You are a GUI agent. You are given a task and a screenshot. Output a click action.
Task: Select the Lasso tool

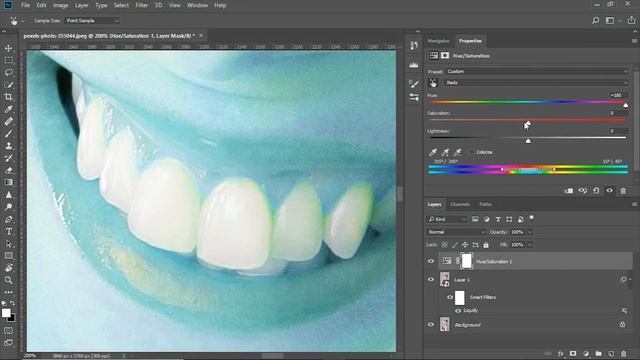pos(9,73)
